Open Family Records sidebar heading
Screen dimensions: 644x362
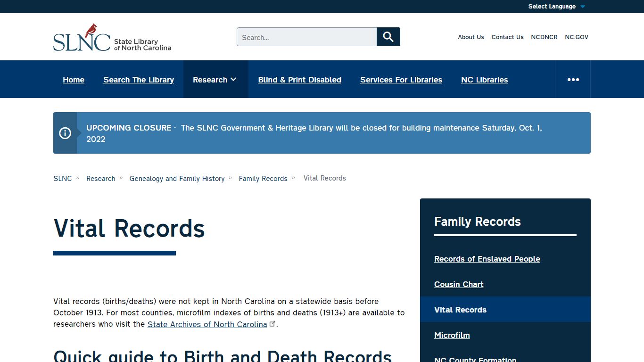click(478, 222)
